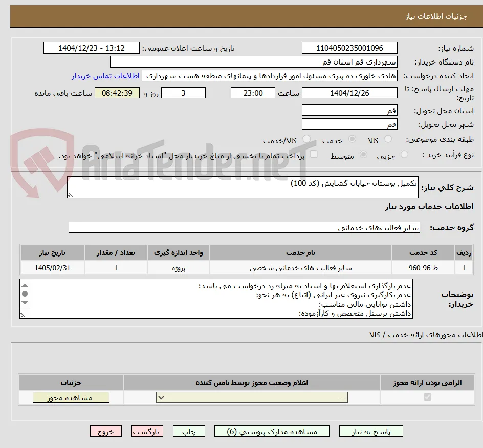The image size is (483, 448).
Task: Click the تکمیل بوستان خیابان گشایش description box
Action: [x=243, y=187]
